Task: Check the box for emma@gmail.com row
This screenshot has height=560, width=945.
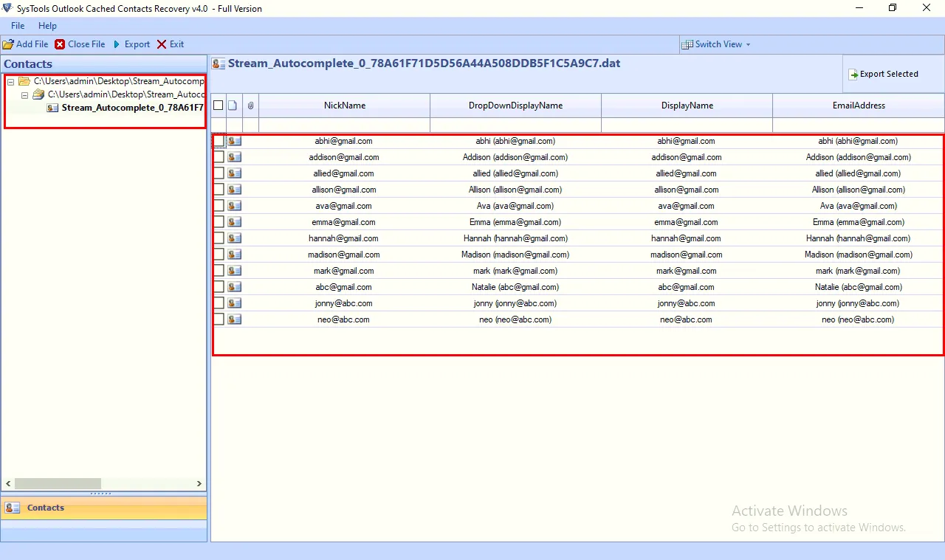Action: pyautogui.click(x=219, y=222)
